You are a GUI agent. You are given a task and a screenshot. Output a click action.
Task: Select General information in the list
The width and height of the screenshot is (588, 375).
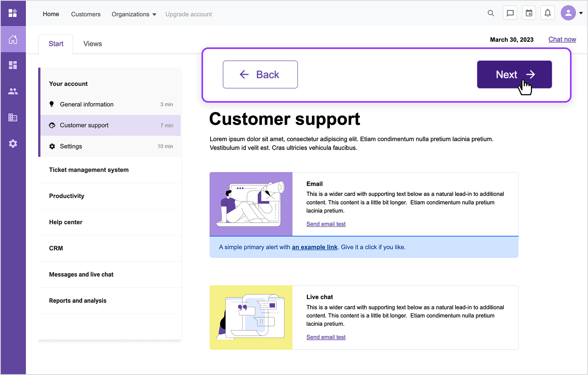(111, 104)
